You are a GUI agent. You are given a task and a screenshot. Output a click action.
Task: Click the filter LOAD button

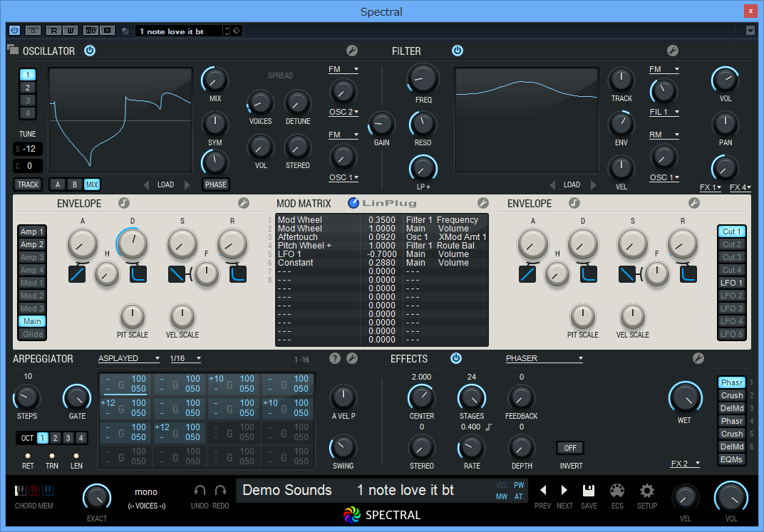click(x=572, y=185)
